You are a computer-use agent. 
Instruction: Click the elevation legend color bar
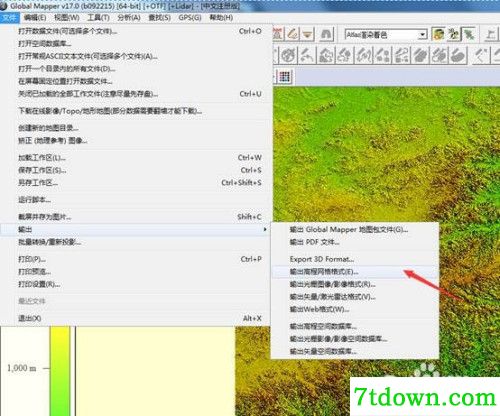point(60,371)
